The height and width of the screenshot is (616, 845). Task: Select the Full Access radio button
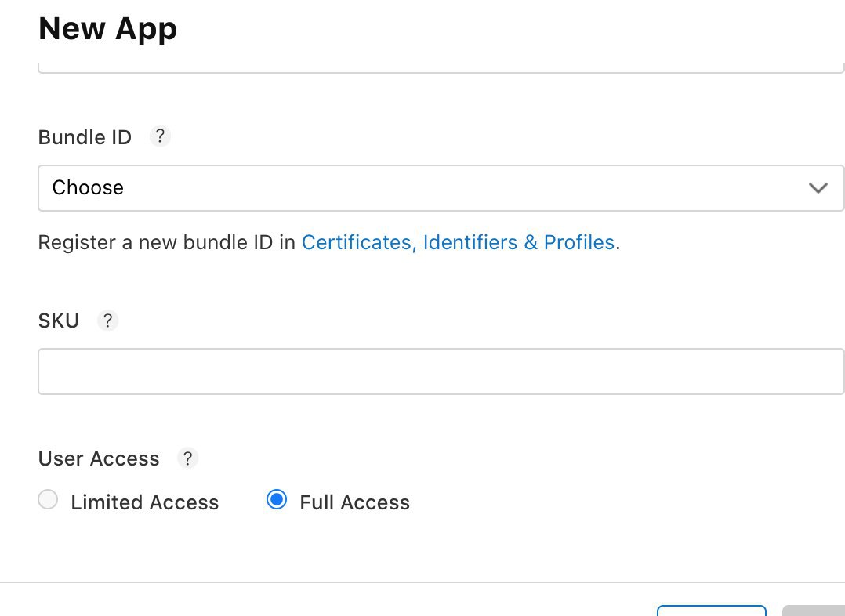tap(277, 499)
